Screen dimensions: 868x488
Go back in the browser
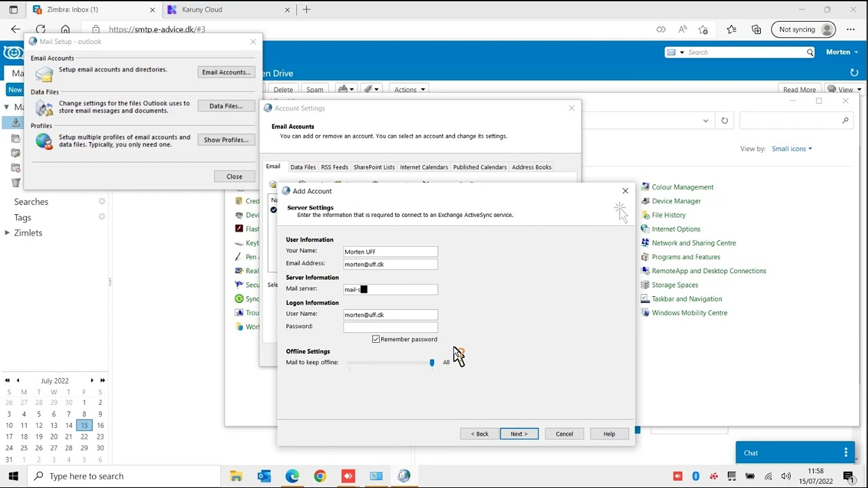pos(16,29)
